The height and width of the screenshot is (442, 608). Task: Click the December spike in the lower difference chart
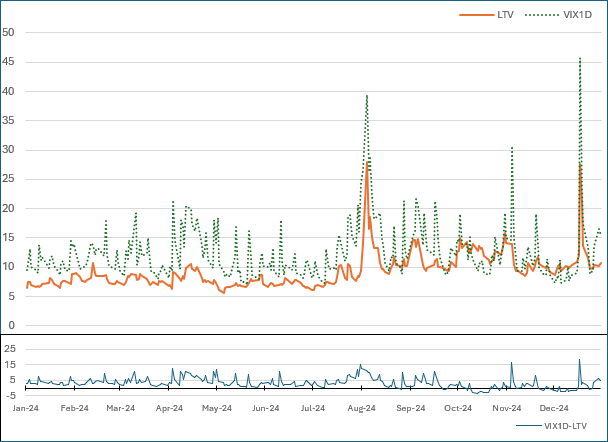tap(579, 360)
